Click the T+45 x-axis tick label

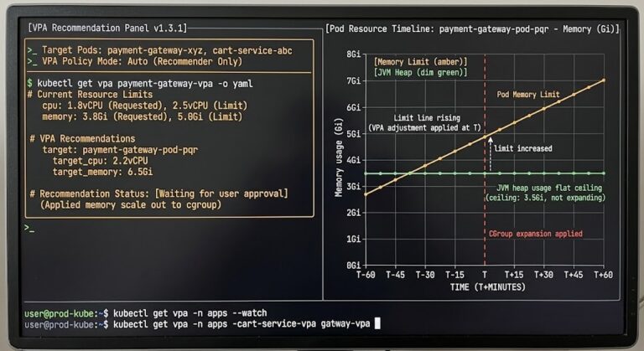point(574,275)
